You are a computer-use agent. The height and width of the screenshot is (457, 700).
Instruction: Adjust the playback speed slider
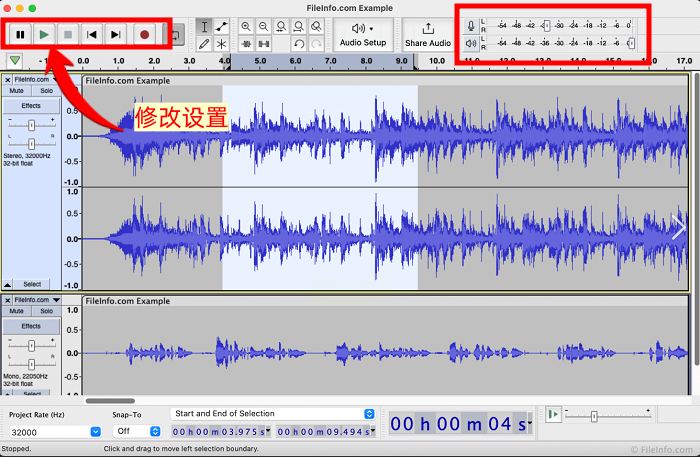(x=594, y=415)
